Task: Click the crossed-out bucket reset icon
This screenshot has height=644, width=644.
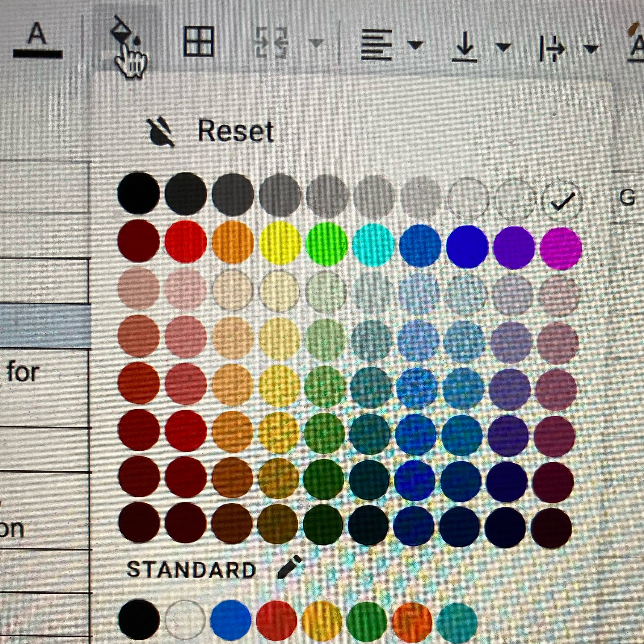Action: pyautogui.click(x=162, y=131)
